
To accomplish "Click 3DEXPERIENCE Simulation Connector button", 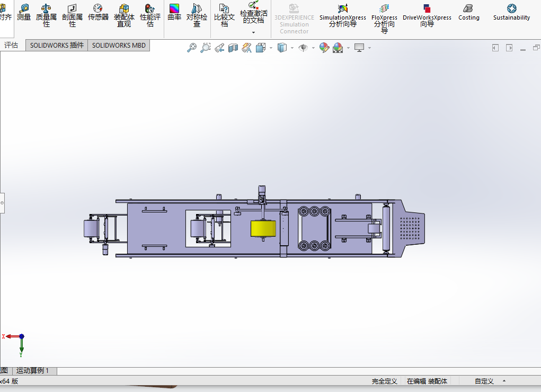I will (x=294, y=19).
